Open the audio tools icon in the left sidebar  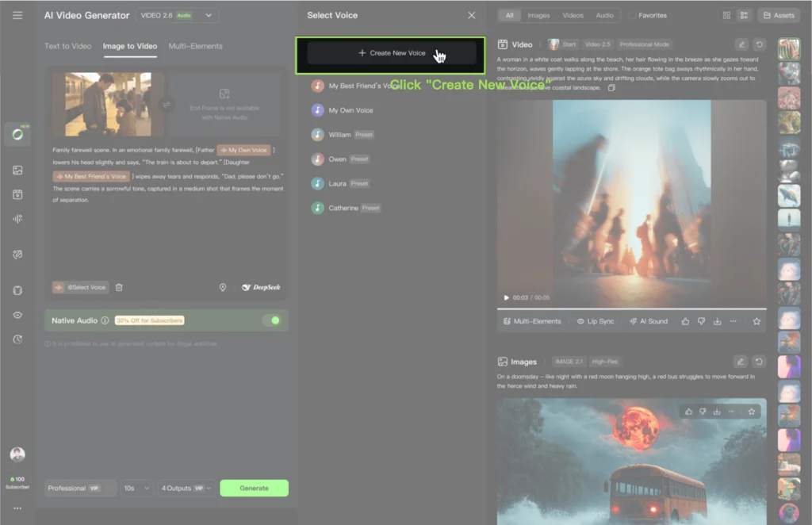coord(17,218)
